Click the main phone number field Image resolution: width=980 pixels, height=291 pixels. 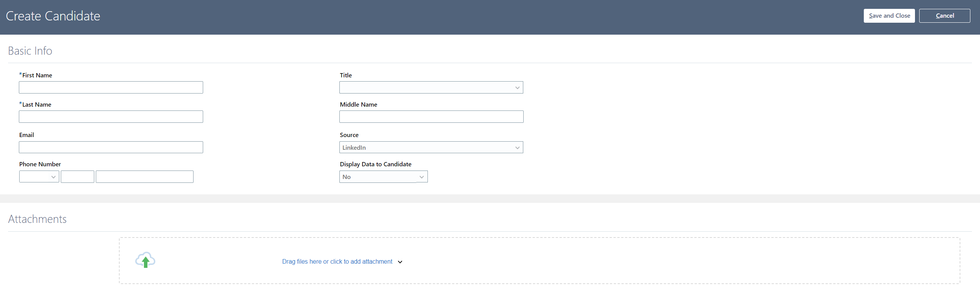pyautogui.click(x=145, y=177)
